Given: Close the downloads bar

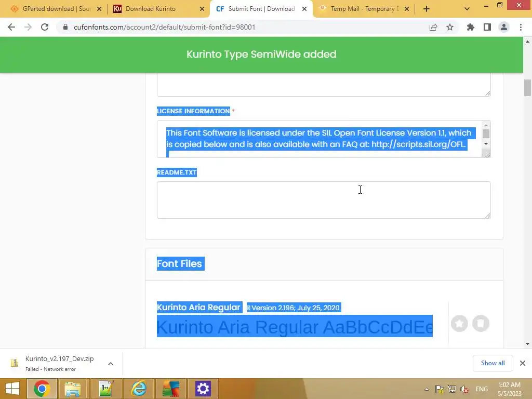Looking at the screenshot, I should [523, 363].
